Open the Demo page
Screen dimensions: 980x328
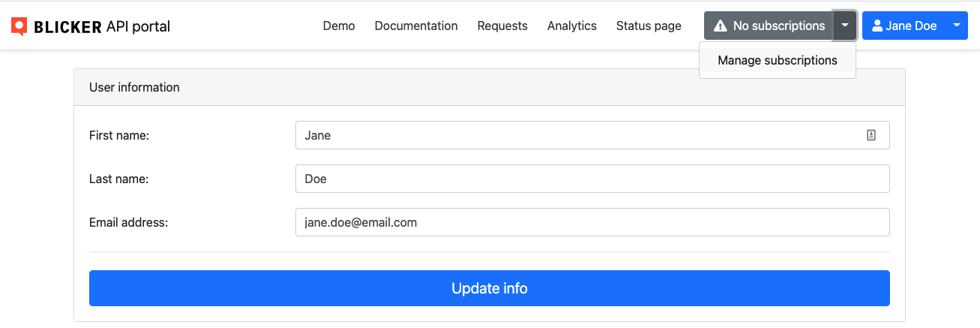tap(339, 26)
